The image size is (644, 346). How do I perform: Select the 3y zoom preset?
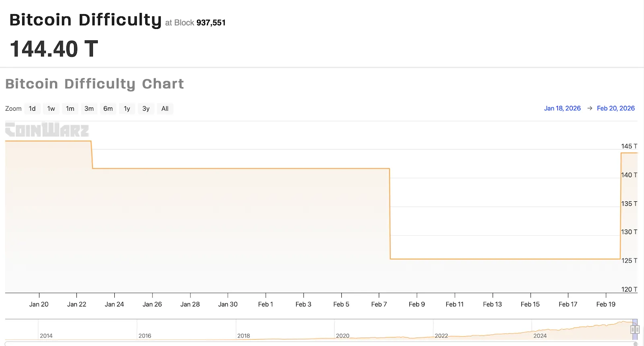tap(145, 108)
